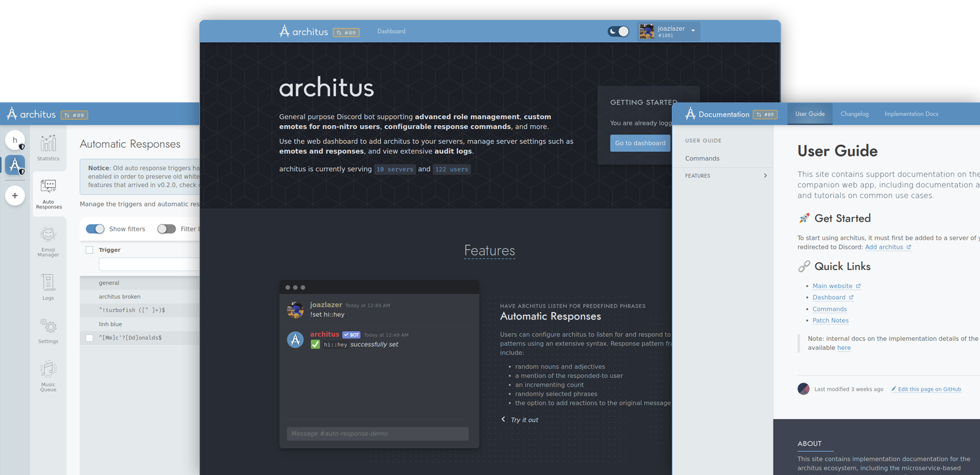Open Logs in left window sidebar

coord(48,287)
